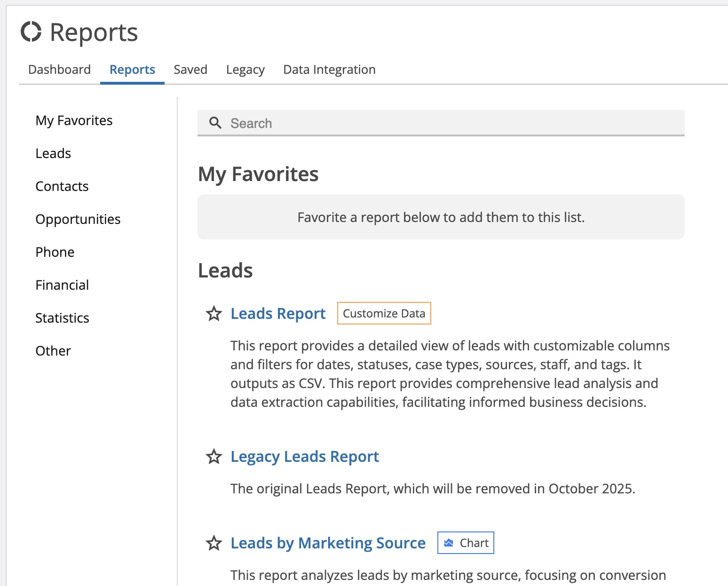Image resolution: width=728 pixels, height=586 pixels.
Task: Favorite the Leads Report
Action: point(214,314)
